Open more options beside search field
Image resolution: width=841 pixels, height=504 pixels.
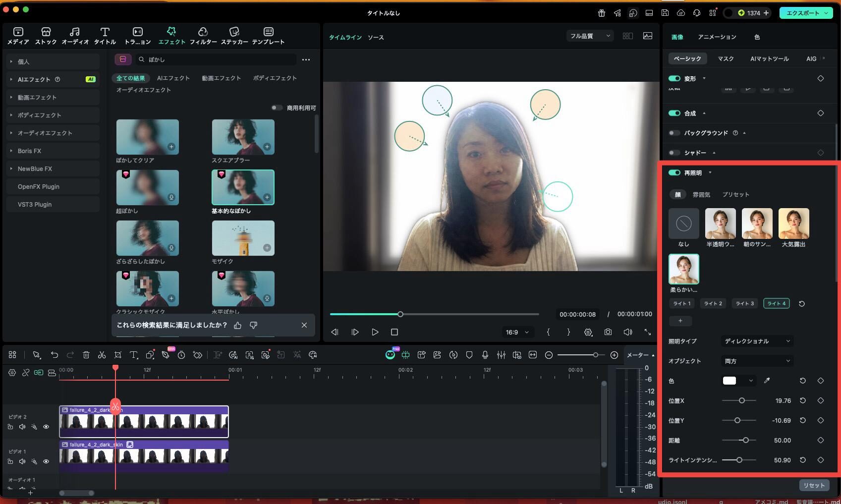click(306, 59)
